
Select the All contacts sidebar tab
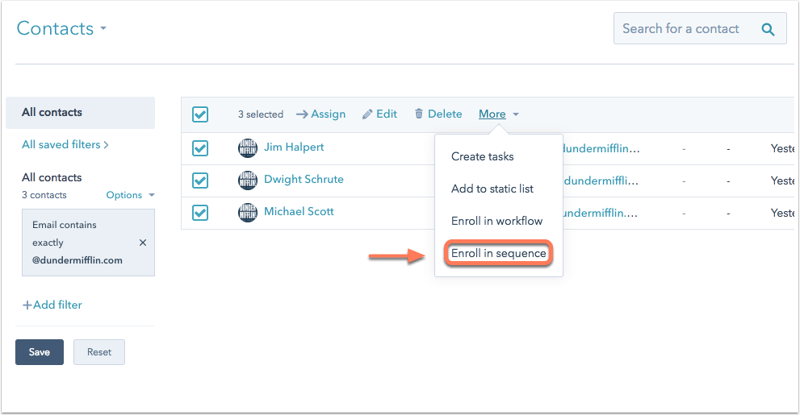pyautogui.click(x=80, y=113)
